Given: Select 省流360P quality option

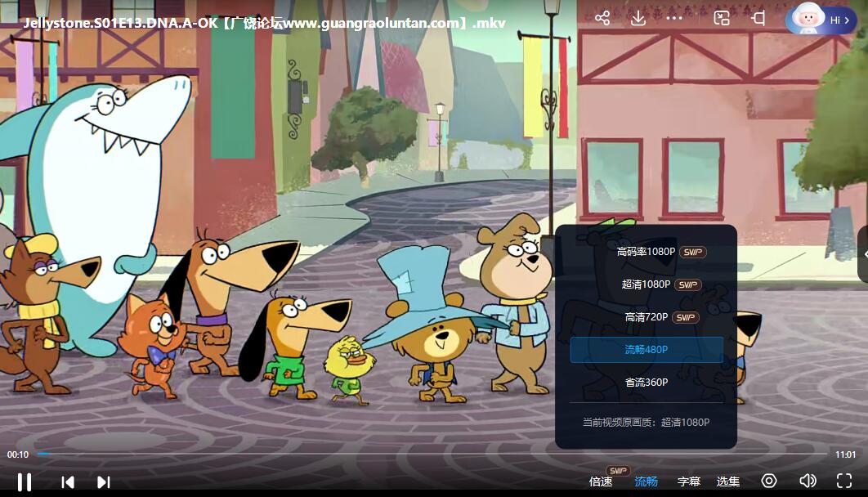Looking at the screenshot, I should (646, 383).
